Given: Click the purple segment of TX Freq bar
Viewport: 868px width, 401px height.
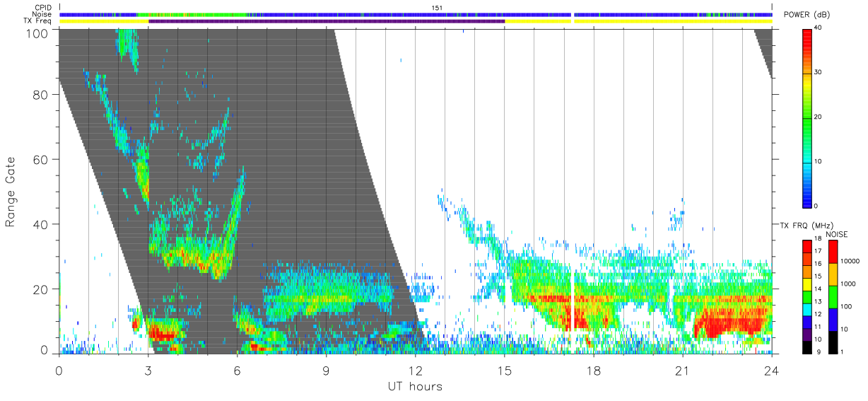Looking at the screenshot, I should (327, 21).
